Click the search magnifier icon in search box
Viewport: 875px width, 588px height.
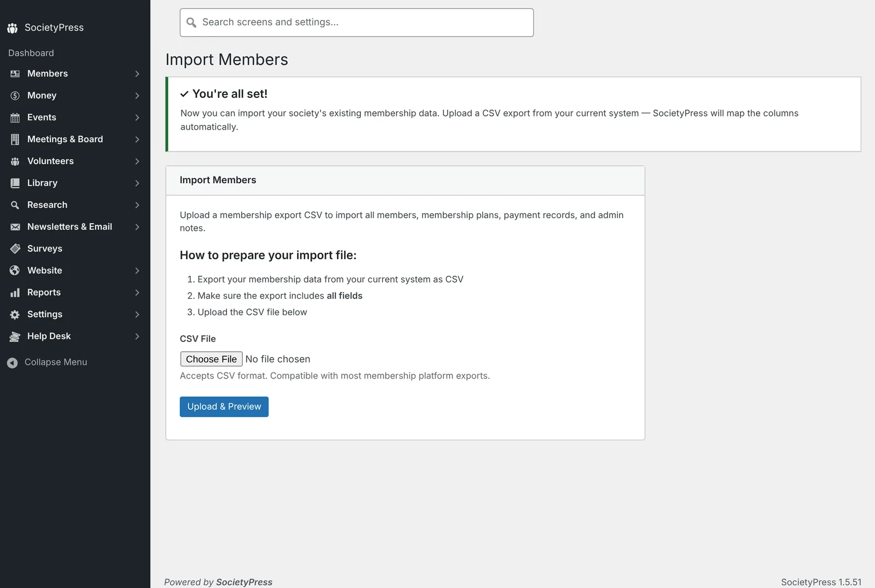pos(191,22)
